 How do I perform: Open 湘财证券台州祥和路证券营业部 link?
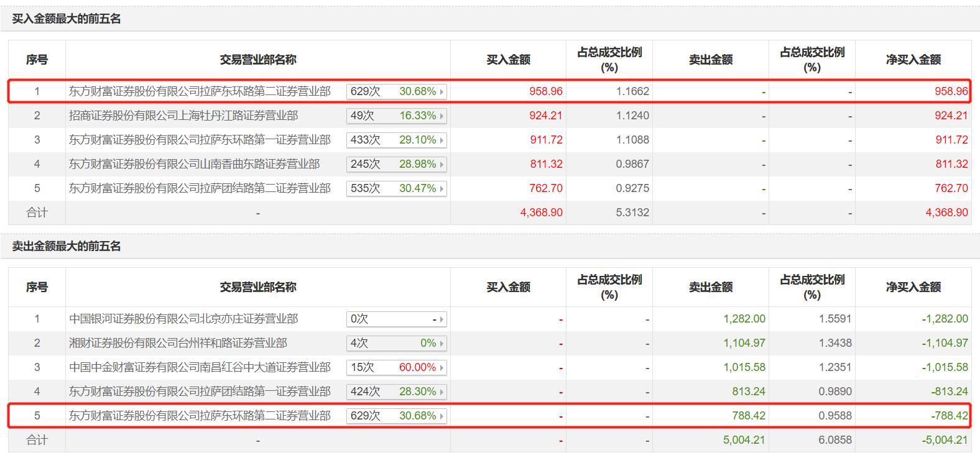178,343
